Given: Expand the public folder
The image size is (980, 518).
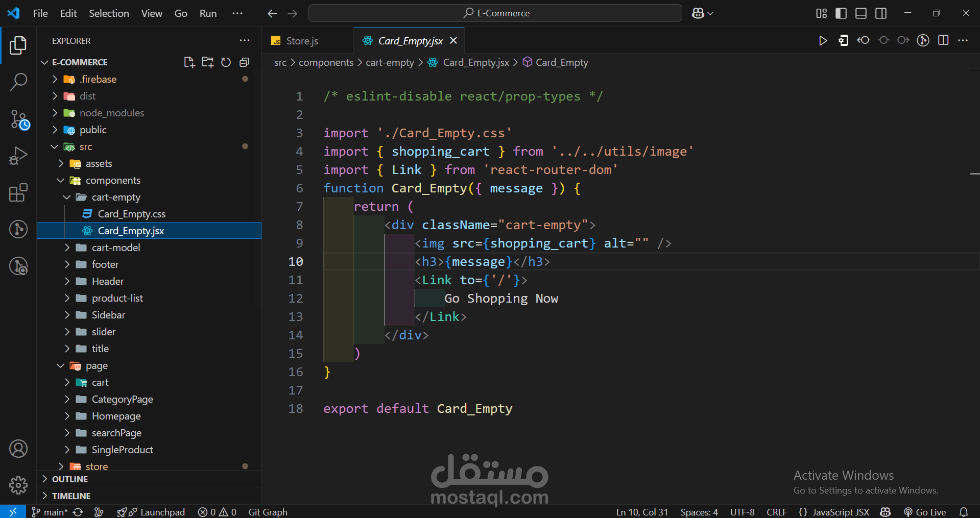Looking at the screenshot, I should (149, 130).
